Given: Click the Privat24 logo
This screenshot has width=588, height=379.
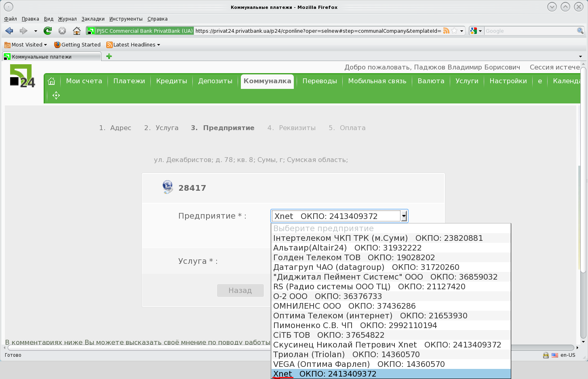Looking at the screenshot, I should [x=22, y=77].
